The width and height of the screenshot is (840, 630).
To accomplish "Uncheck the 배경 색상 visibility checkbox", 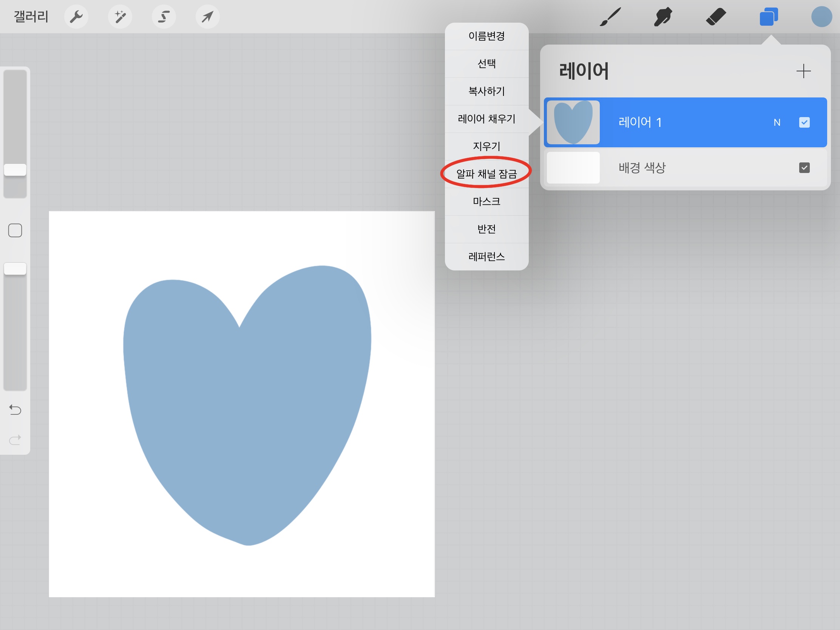I will pyautogui.click(x=804, y=167).
